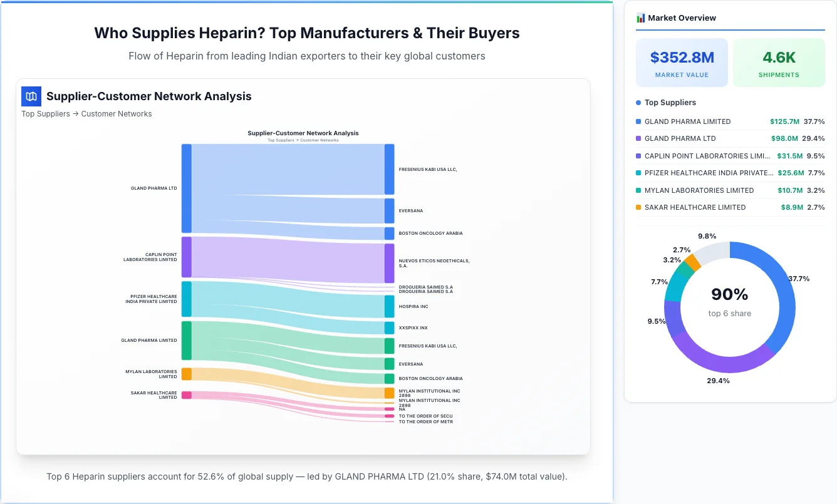Click the indigo square icon beside CAPLIN POINT LABORATORIES
The width and height of the screenshot is (837, 504).
pyautogui.click(x=638, y=156)
